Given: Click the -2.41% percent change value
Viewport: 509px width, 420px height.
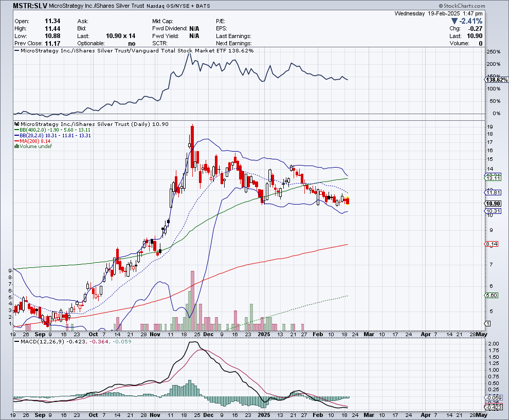Looking at the screenshot, I should point(470,21).
